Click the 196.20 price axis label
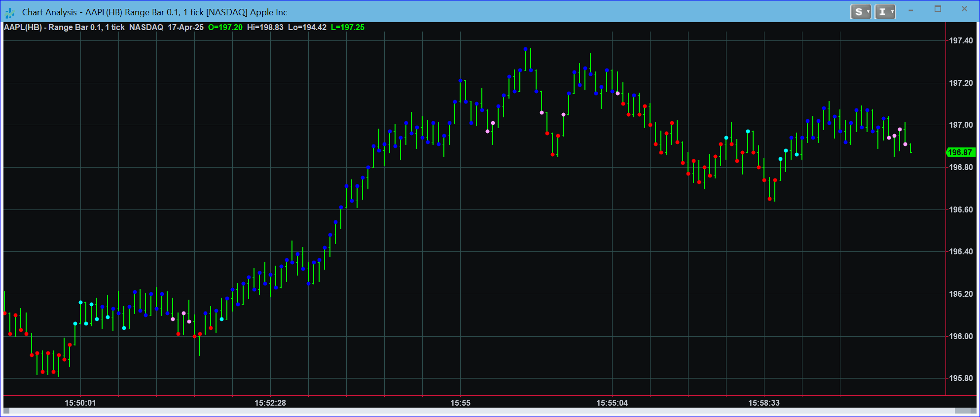 click(x=961, y=294)
